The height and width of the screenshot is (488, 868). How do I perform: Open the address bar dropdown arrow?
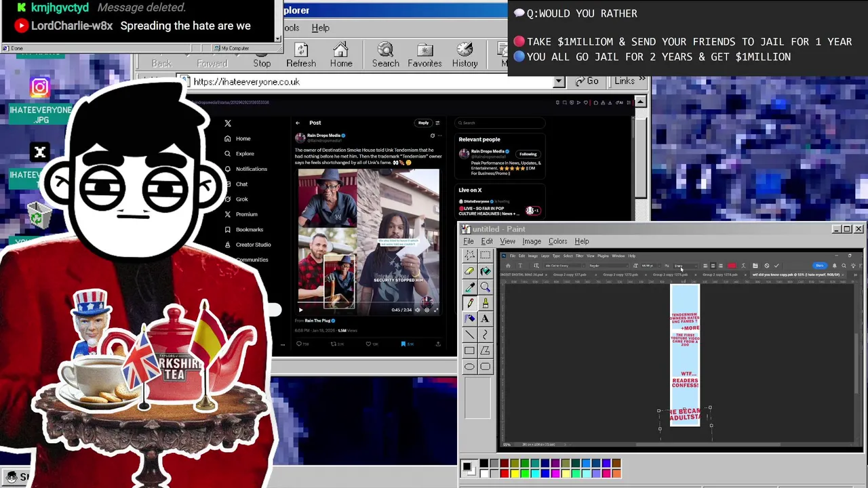pos(559,81)
